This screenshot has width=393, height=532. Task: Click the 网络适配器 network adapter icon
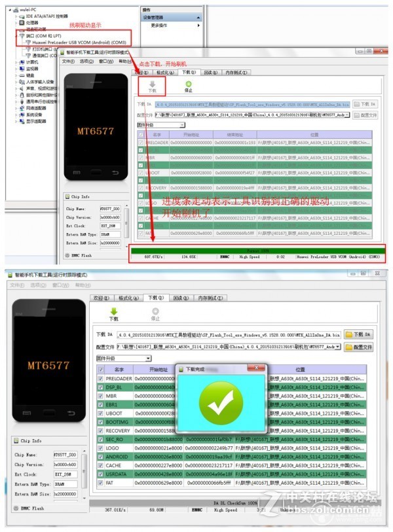(x=22, y=108)
